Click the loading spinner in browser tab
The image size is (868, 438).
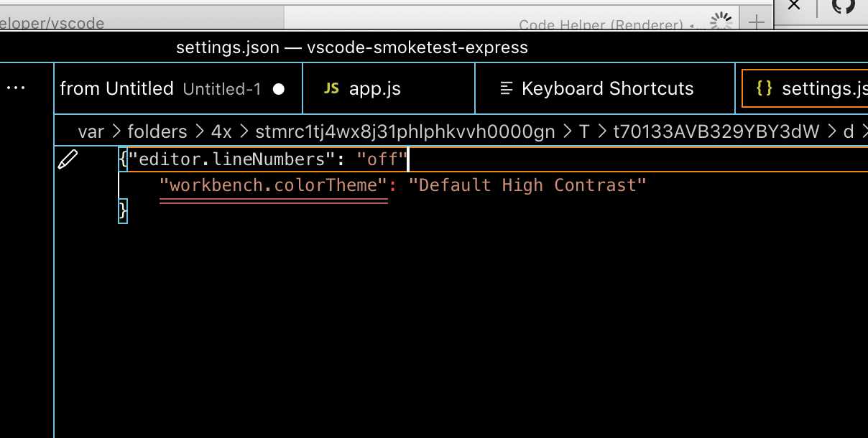pos(721,21)
